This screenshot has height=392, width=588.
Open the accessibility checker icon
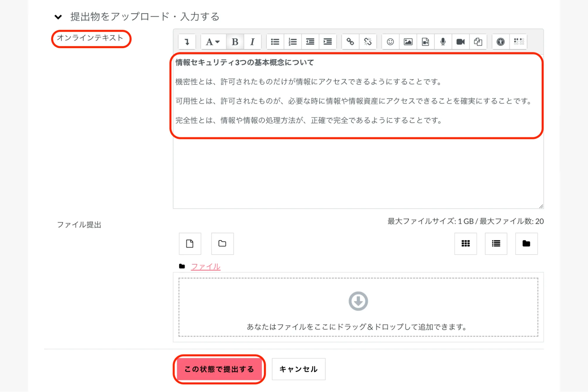[x=501, y=42]
